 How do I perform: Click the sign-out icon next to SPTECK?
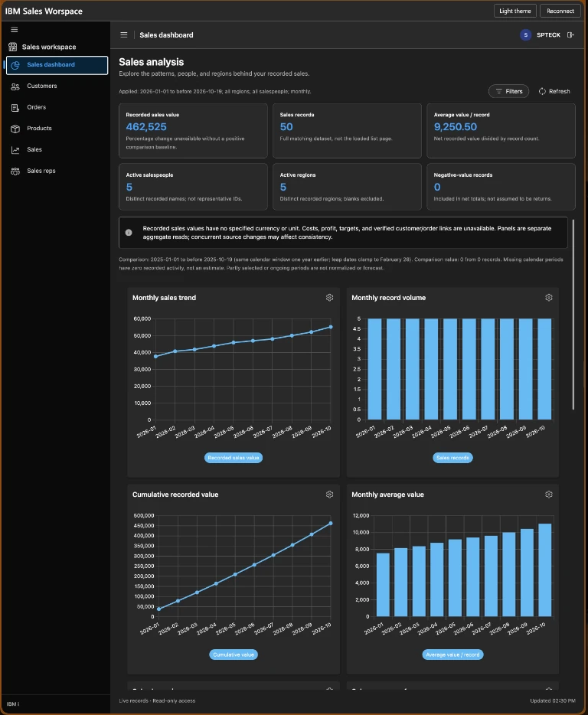pos(570,34)
